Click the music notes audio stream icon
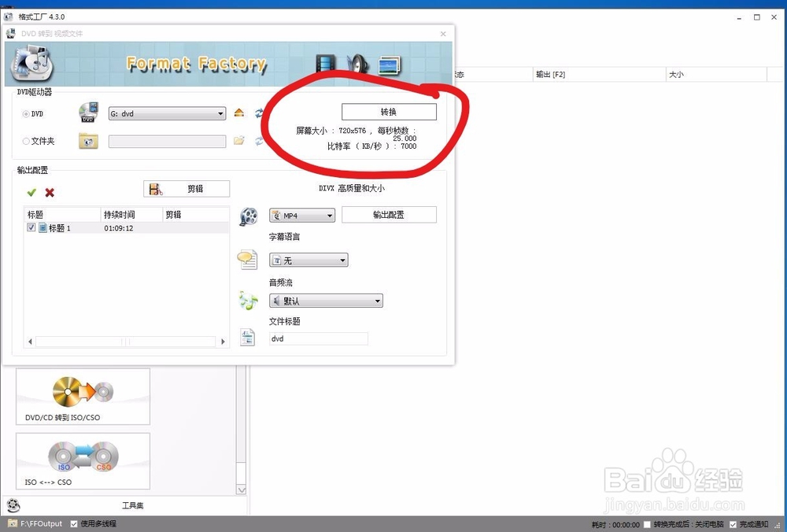This screenshot has width=787, height=532. pyautogui.click(x=248, y=300)
